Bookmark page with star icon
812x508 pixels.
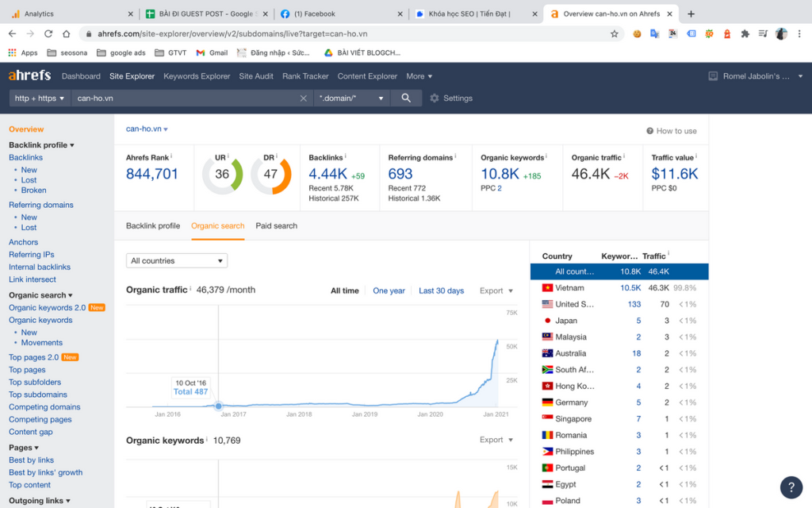pyautogui.click(x=615, y=33)
